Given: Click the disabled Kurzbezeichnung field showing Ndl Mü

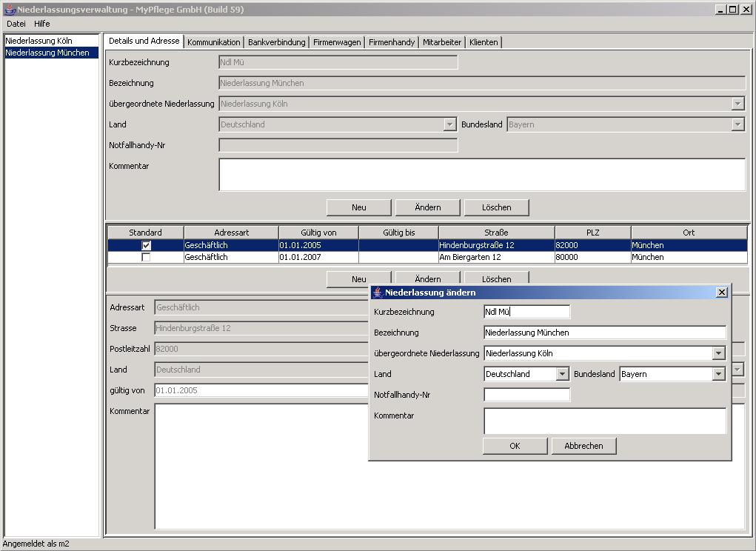Looking at the screenshot, I should (338, 62).
